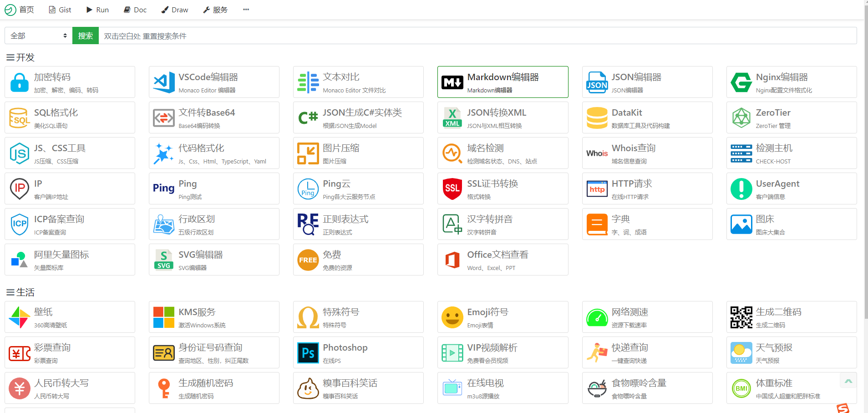Expand the 全部 category dropdown
Viewport: 868px width, 413px height.
[38, 36]
